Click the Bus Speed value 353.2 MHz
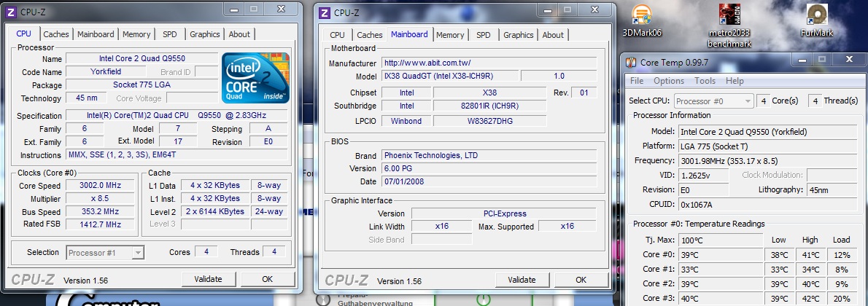The image size is (868, 306). point(100,212)
